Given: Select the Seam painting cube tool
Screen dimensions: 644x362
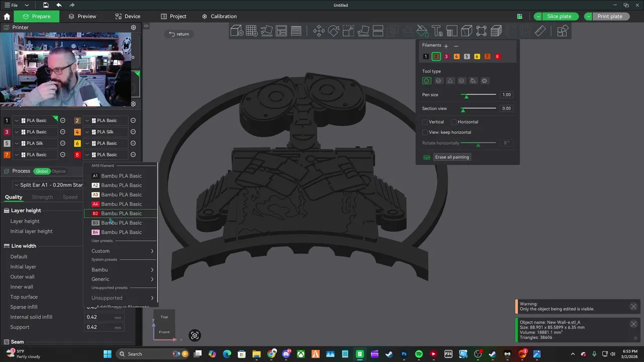Looking at the screenshot, I should (466, 31).
